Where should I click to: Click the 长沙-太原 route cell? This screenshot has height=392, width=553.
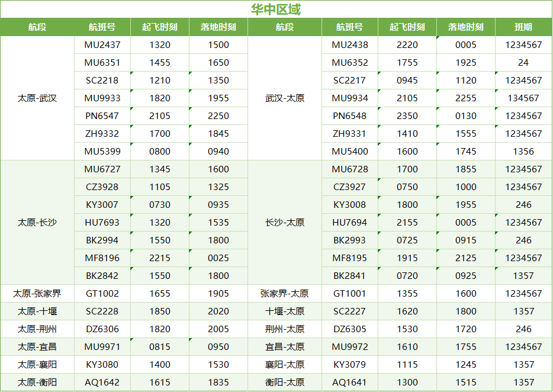pos(285,223)
